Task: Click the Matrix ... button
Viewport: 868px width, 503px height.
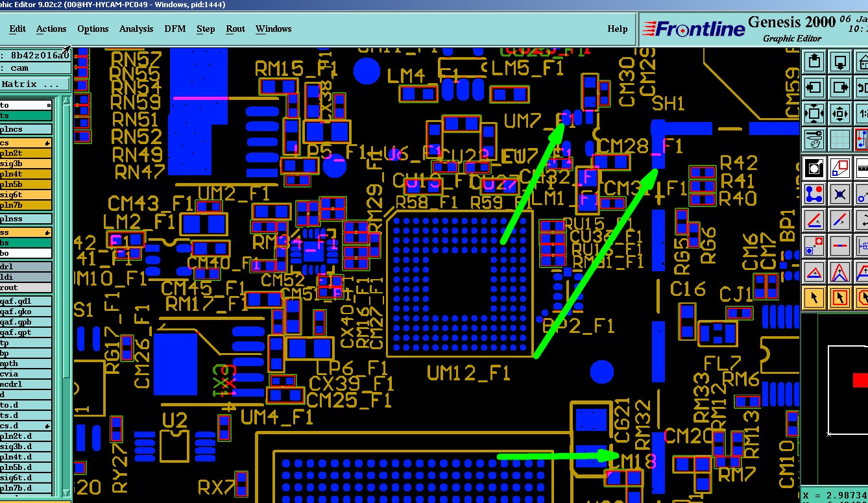Action: pos(34,84)
